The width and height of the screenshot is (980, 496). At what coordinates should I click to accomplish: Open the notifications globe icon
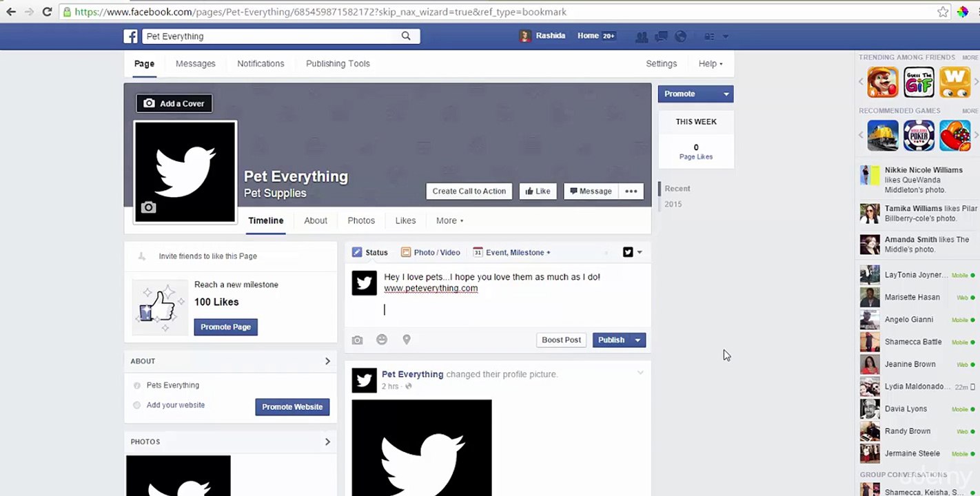pyautogui.click(x=680, y=37)
